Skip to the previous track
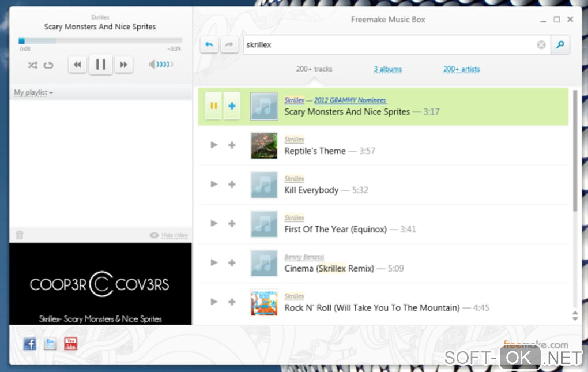 [78, 65]
